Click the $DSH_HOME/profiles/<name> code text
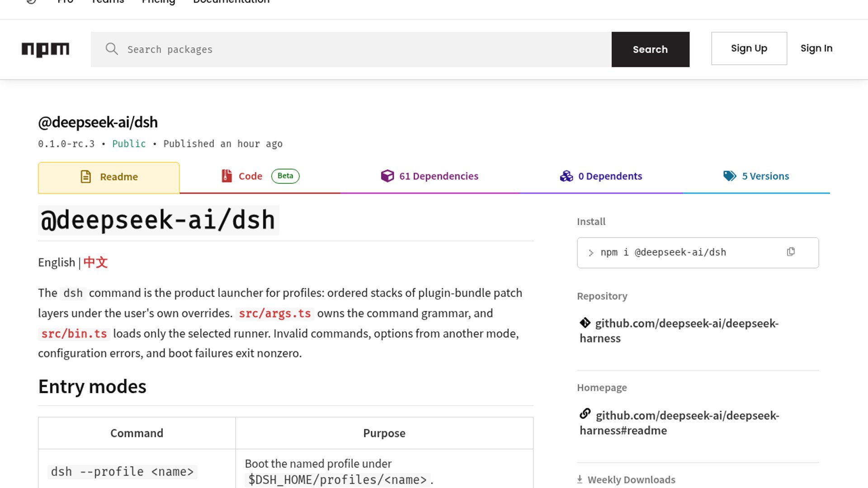Image resolution: width=868 pixels, height=488 pixels. tap(337, 480)
